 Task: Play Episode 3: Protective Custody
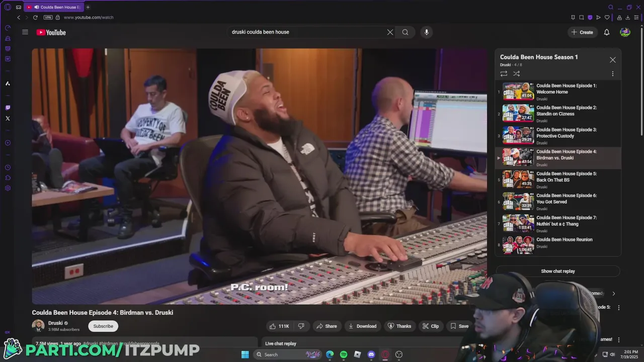558,136
